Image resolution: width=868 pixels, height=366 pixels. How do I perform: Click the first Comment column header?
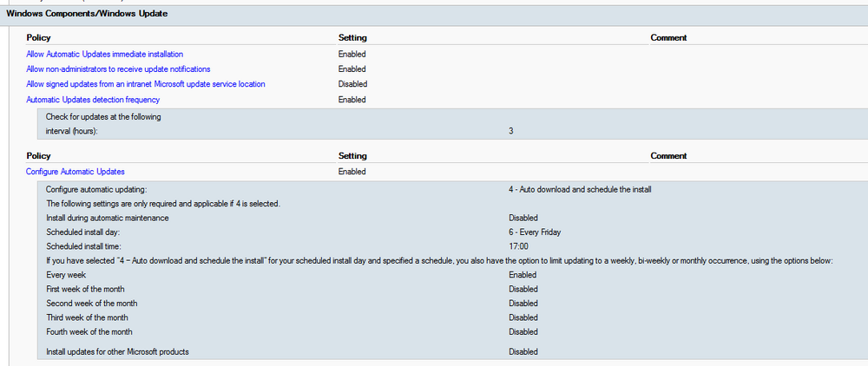click(x=668, y=37)
